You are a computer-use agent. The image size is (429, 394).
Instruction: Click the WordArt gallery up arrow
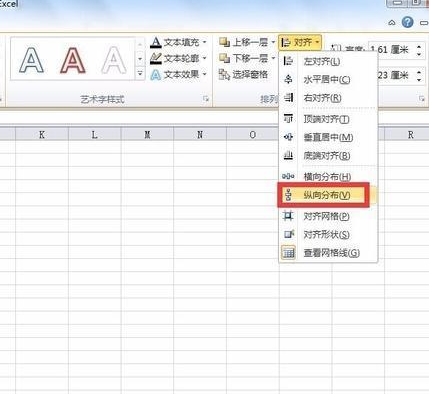coord(140,44)
